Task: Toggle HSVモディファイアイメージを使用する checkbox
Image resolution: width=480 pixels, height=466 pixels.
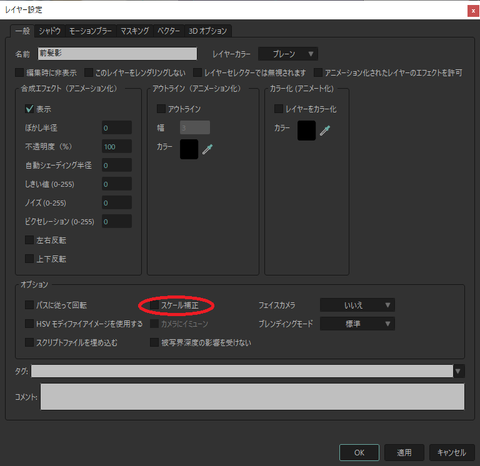Action: (29, 323)
